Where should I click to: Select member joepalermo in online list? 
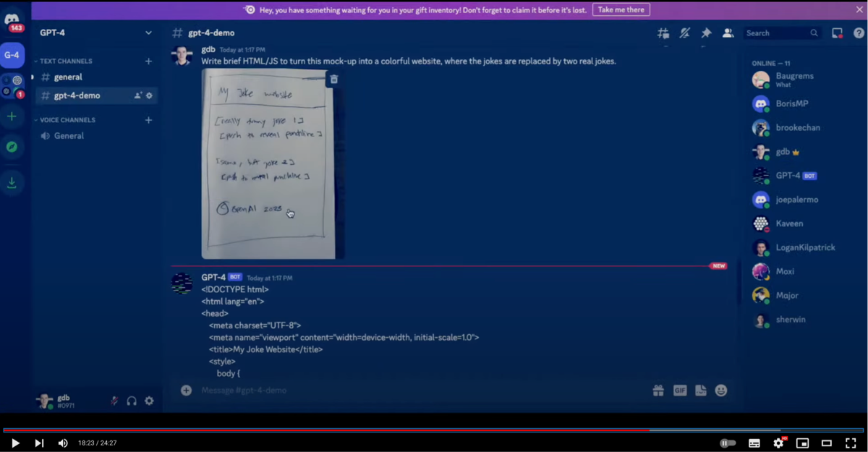coord(804,200)
